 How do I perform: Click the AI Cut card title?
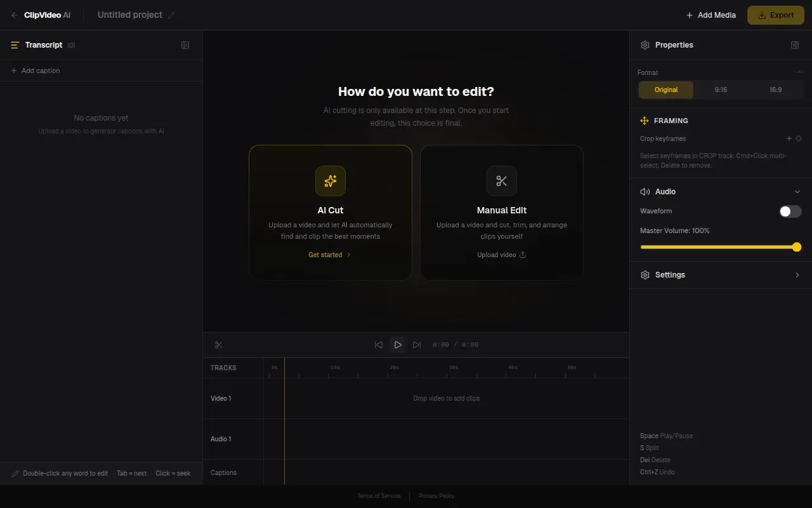331,210
